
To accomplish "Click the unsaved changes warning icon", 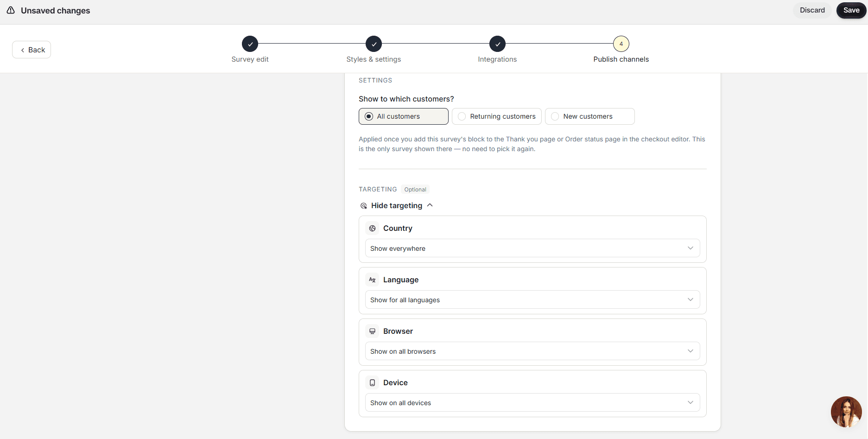I will pos(11,10).
